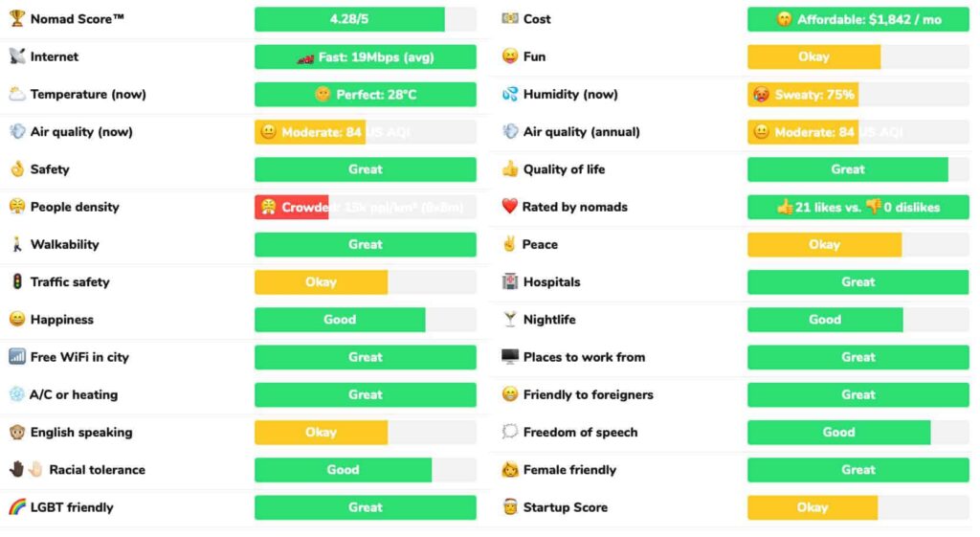
Task: Click the red heart Rated by nomads icon
Action: pyautogui.click(x=509, y=207)
